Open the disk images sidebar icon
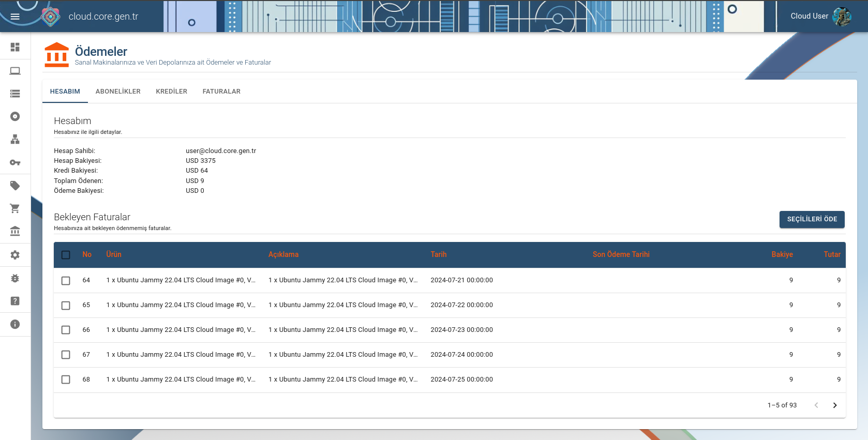 (x=15, y=116)
